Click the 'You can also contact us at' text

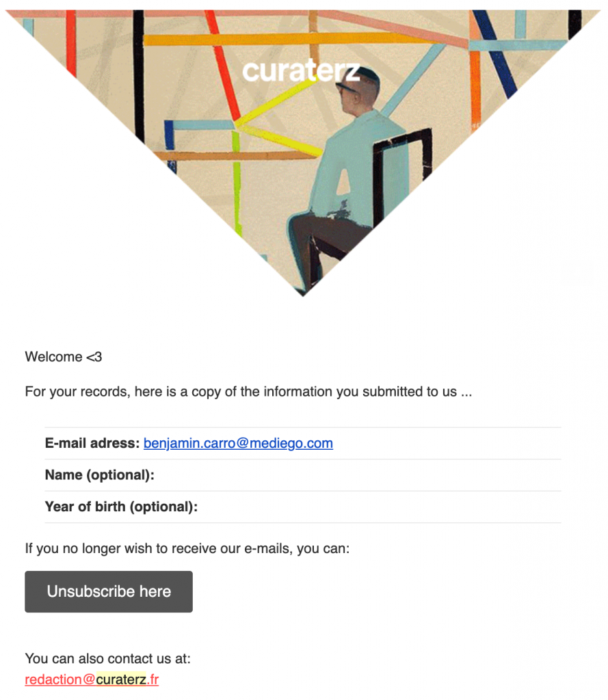pyautogui.click(x=107, y=658)
